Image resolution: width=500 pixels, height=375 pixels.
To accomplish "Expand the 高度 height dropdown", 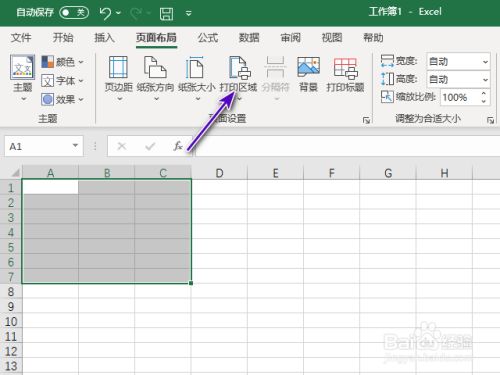I will (485, 80).
